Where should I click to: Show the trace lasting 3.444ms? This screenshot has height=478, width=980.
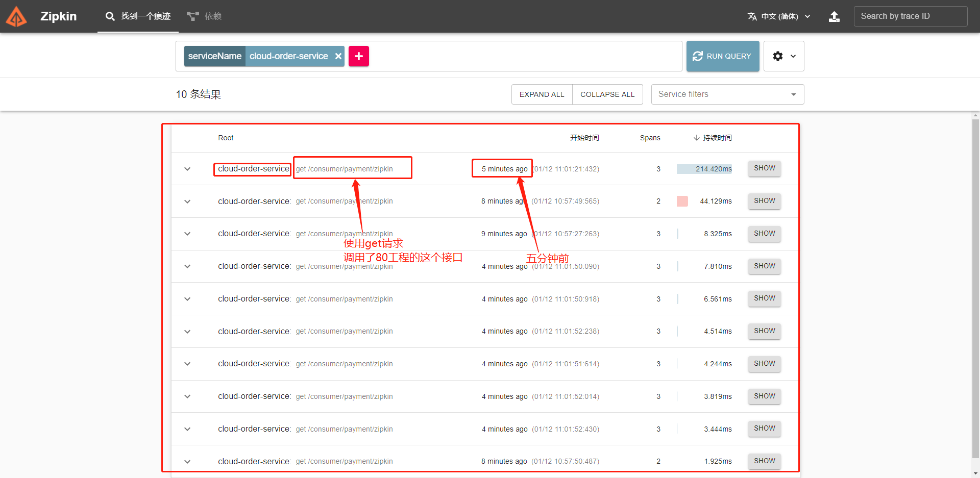pos(765,429)
